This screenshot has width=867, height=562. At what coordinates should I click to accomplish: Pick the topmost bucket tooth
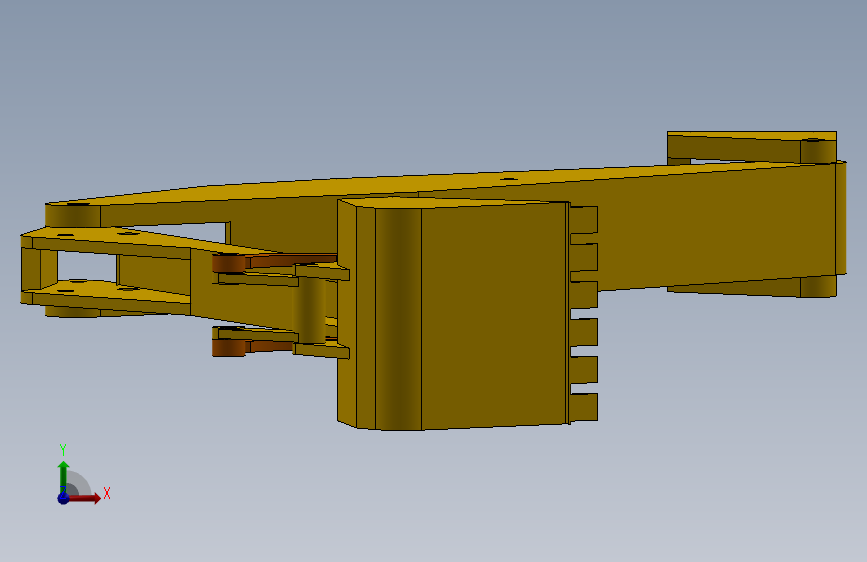pyautogui.click(x=584, y=220)
